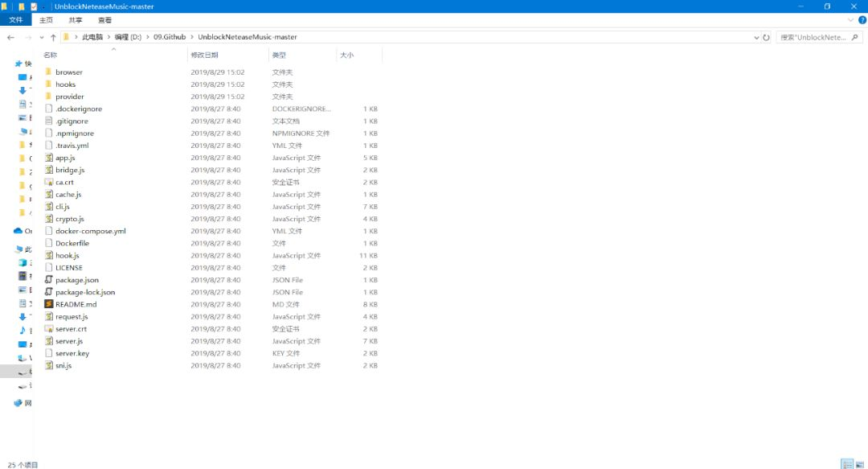Open Music note item in sidebar
This screenshot has width=868, height=469.
click(x=23, y=331)
